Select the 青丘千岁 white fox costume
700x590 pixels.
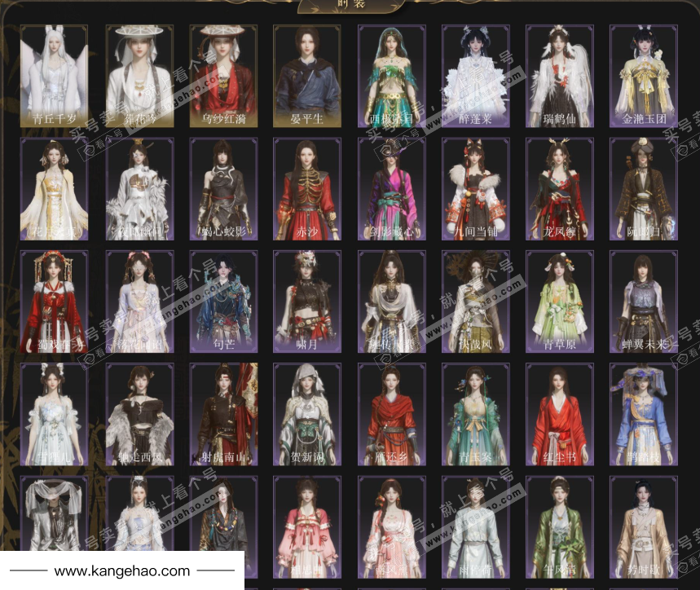click(x=54, y=76)
